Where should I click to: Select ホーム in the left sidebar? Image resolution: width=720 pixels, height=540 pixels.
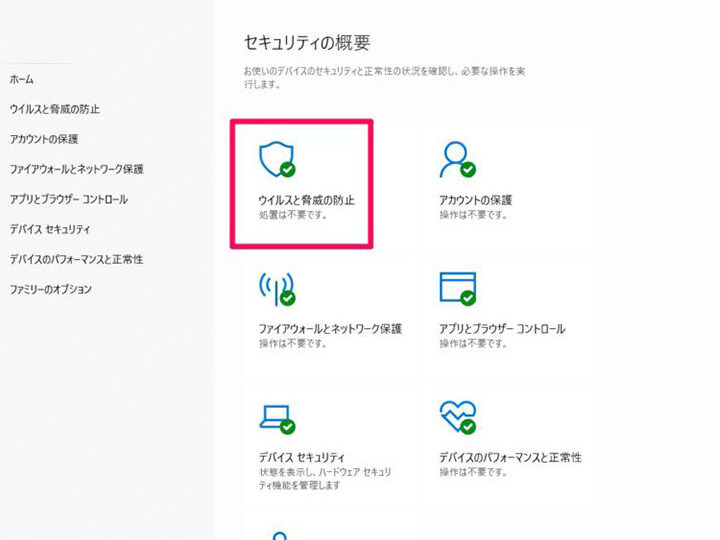coord(21,79)
